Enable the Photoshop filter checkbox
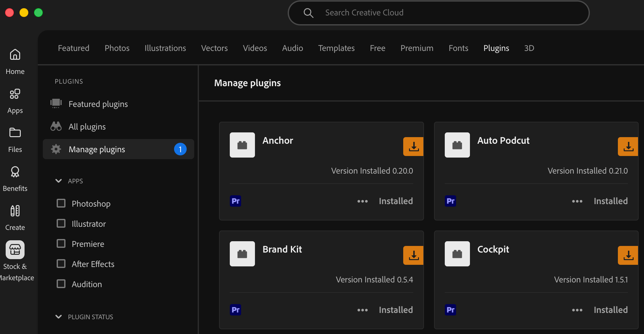 point(61,203)
